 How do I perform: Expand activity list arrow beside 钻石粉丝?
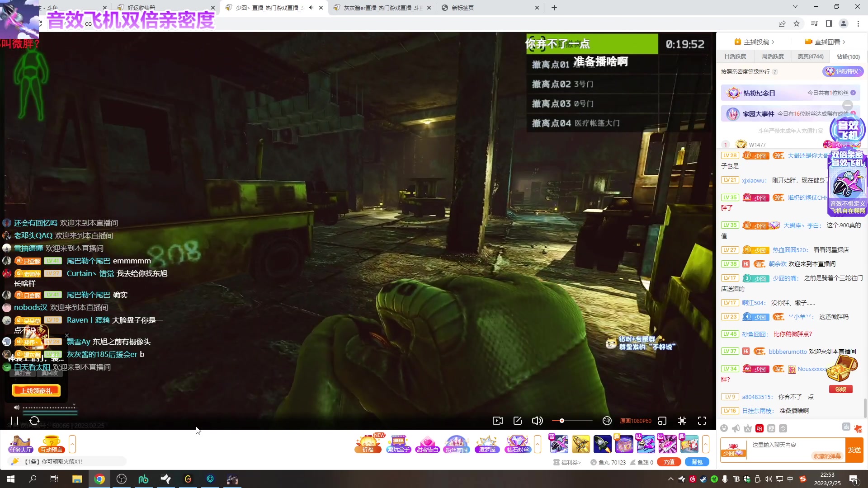(538, 444)
